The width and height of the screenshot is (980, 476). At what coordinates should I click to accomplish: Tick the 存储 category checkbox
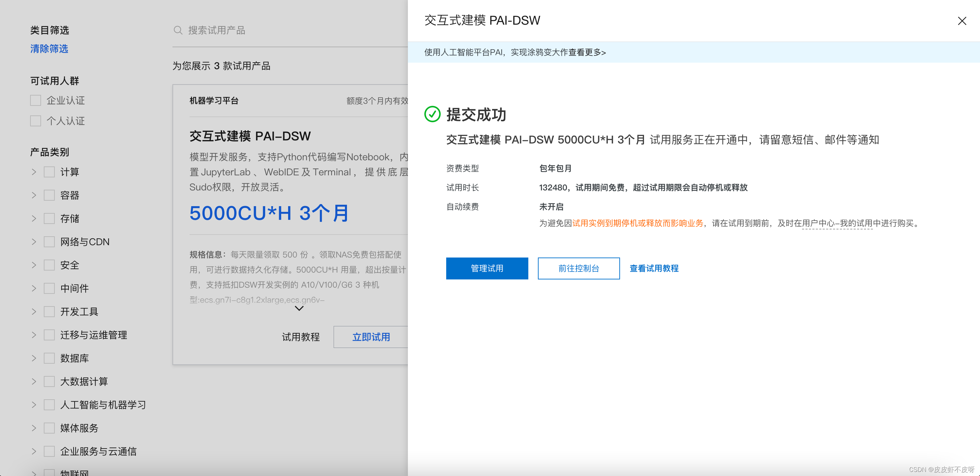[x=49, y=218]
